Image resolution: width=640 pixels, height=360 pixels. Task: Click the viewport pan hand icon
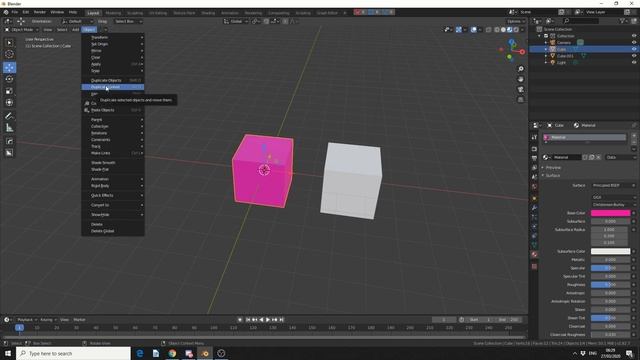tap(520, 79)
